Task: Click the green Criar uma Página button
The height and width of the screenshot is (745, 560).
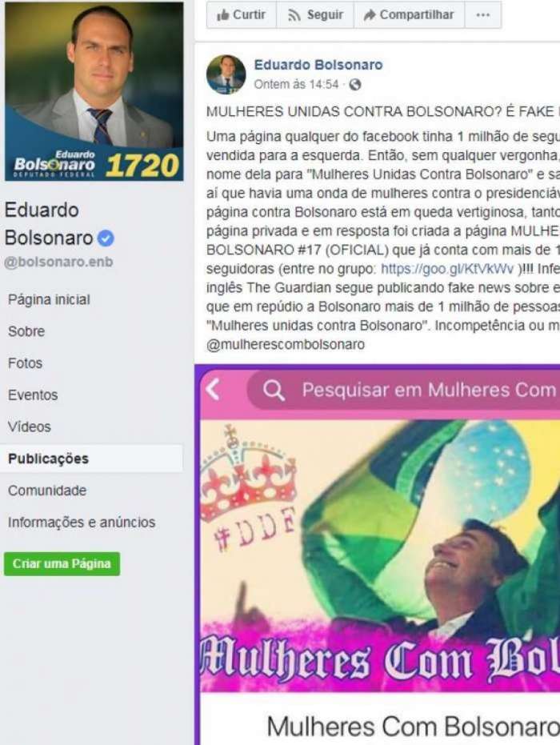Action: (62, 564)
